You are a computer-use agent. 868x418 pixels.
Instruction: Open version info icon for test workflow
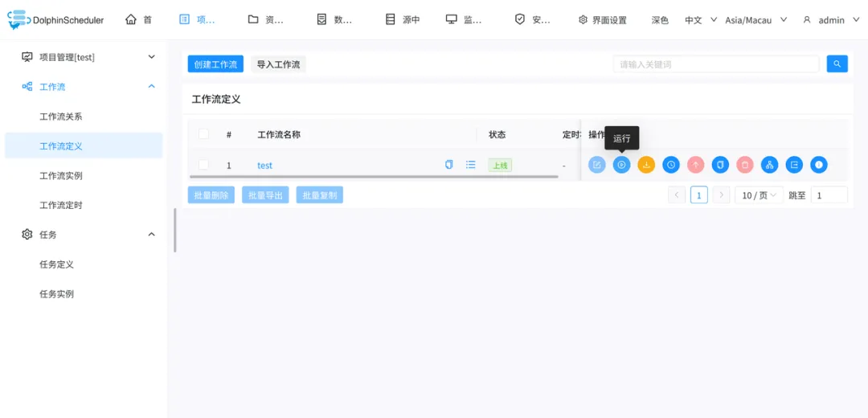click(819, 165)
